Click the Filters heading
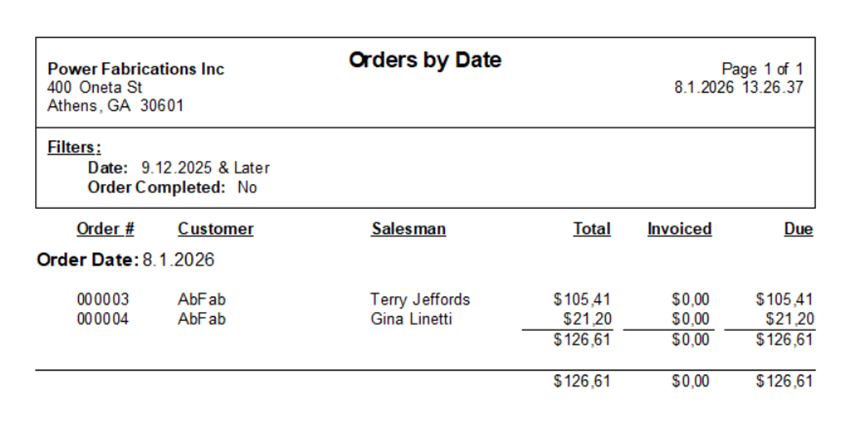The height and width of the screenshot is (435, 850). [x=74, y=148]
